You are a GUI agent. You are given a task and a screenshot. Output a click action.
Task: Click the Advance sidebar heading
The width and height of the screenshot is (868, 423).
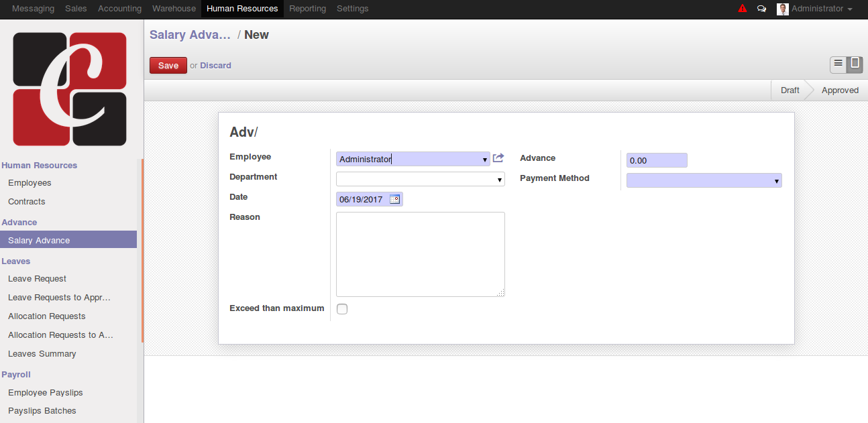point(19,222)
